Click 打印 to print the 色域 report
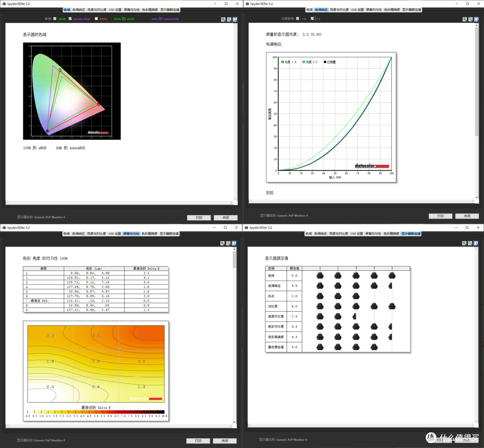 click(199, 217)
